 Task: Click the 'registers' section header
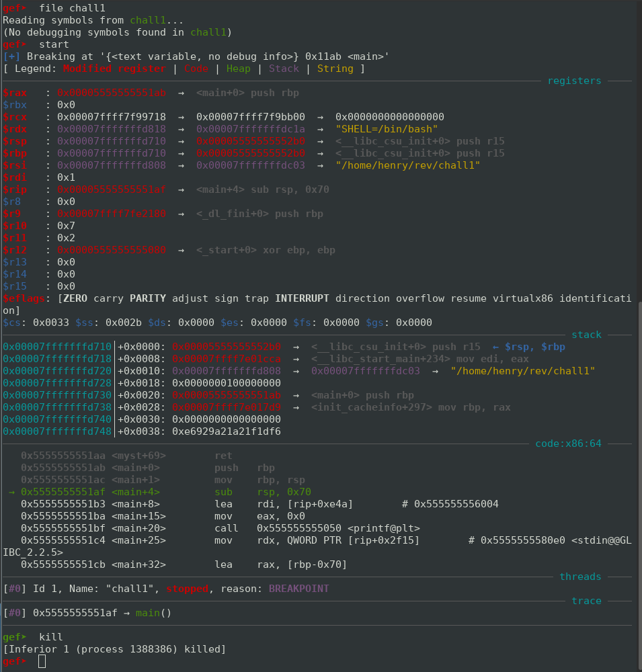click(574, 81)
